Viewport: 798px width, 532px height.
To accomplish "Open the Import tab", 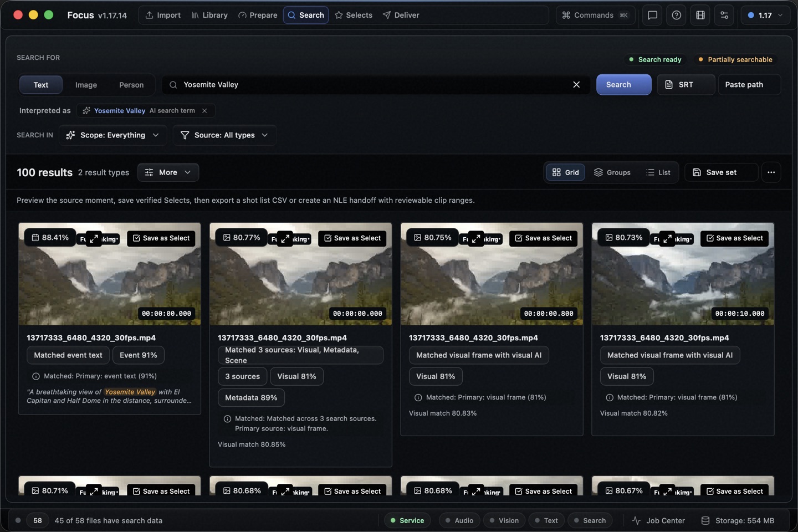I will tap(163, 15).
